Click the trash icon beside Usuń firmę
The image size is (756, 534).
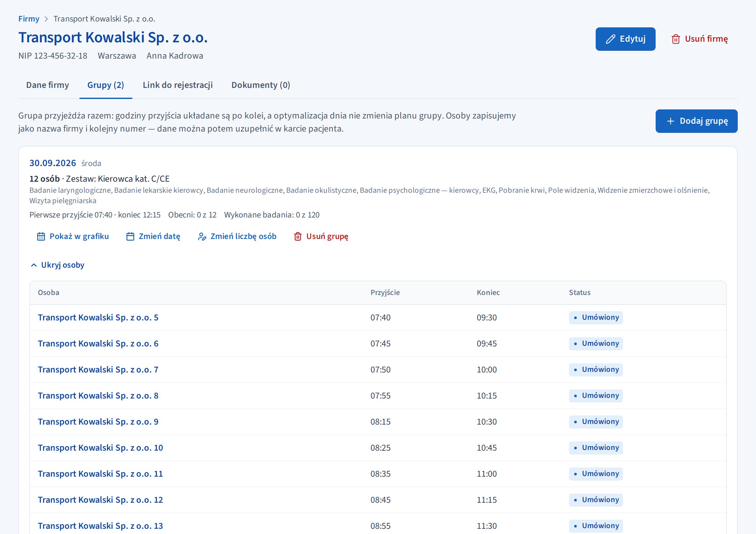tap(676, 39)
